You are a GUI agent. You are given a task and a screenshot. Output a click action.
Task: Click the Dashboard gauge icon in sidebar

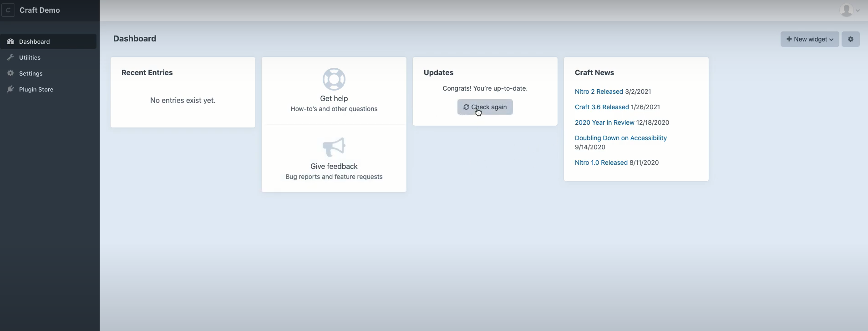pyautogui.click(x=10, y=41)
